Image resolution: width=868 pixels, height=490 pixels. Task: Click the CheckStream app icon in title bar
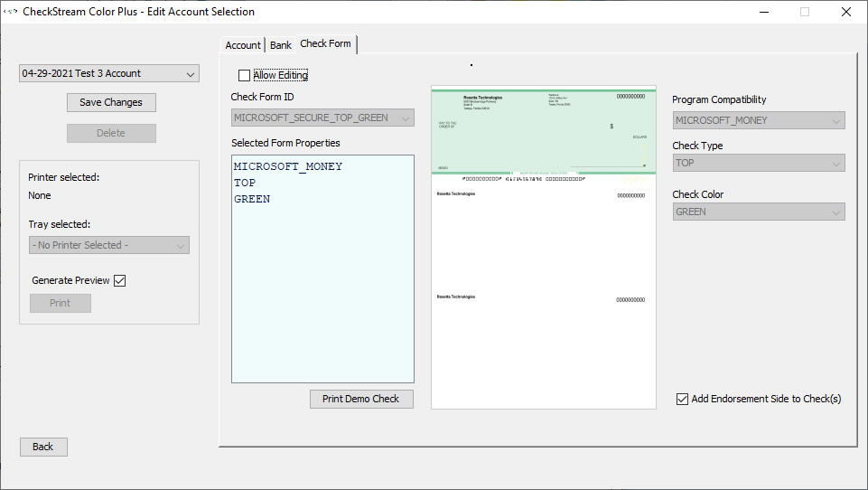[x=11, y=11]
